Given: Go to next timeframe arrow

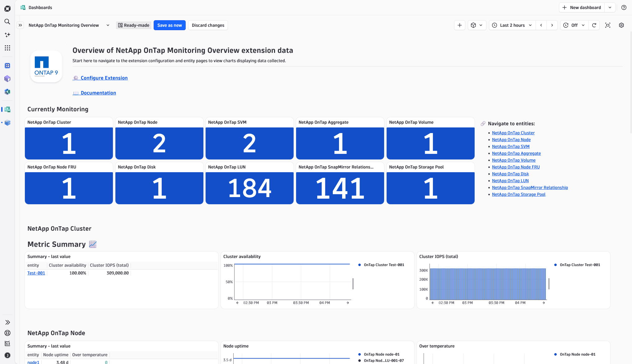Looking at the screenshot, I should (552, 25).
